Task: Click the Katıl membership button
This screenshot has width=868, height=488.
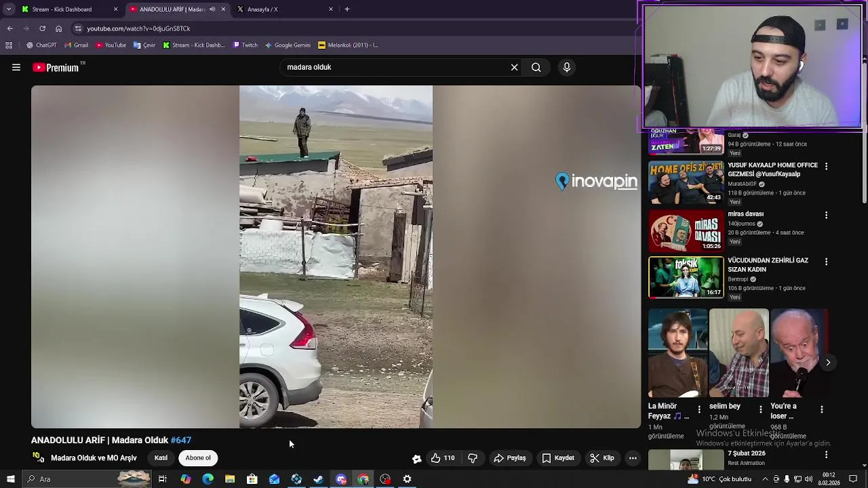Action: tap(161, 458)
